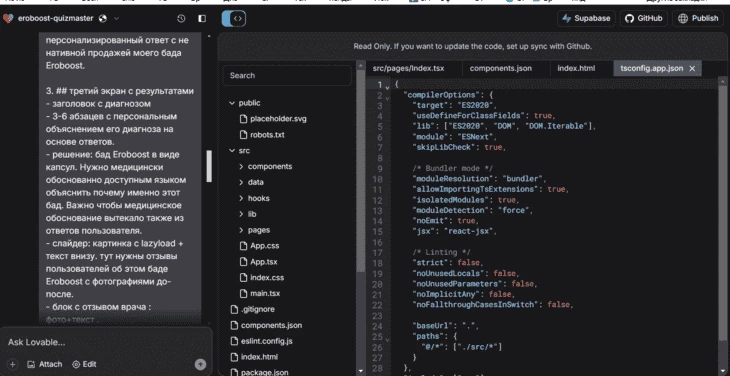Click the file tree scrollbar

[x=361, y=170]
